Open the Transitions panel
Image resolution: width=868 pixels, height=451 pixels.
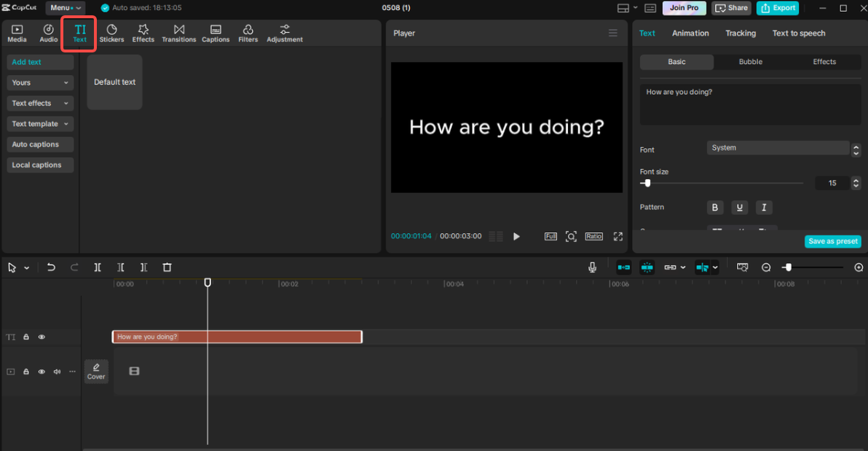coord(178,33)
